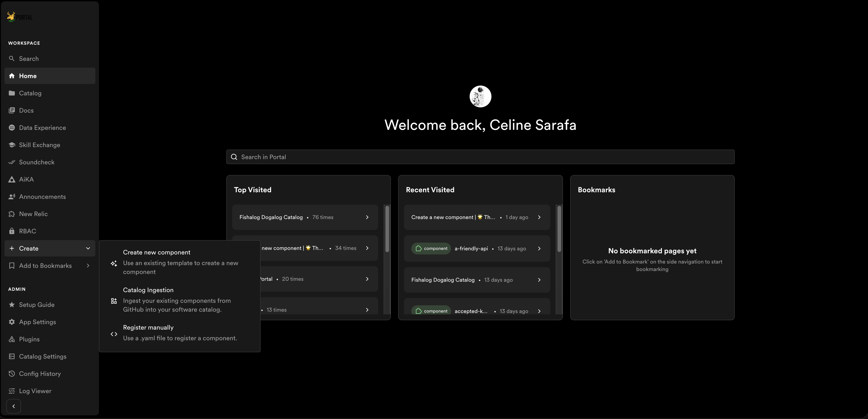Open the AiKA section

[x=26, y=179]
